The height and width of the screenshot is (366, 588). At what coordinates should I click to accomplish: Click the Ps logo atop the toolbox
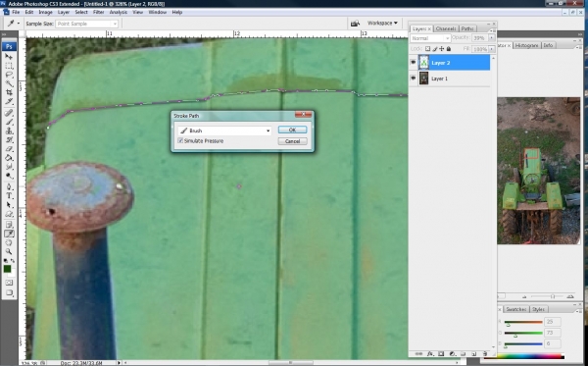[x=9, y=46]
